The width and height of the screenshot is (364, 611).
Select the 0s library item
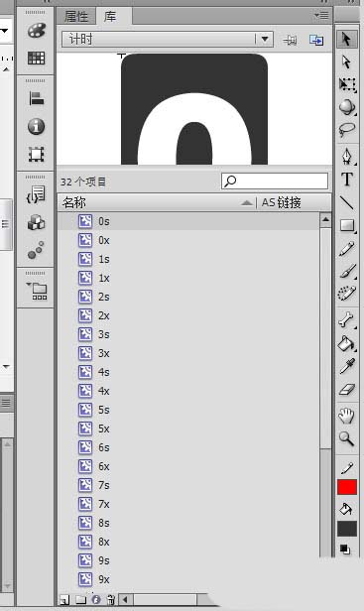[188, 221]
